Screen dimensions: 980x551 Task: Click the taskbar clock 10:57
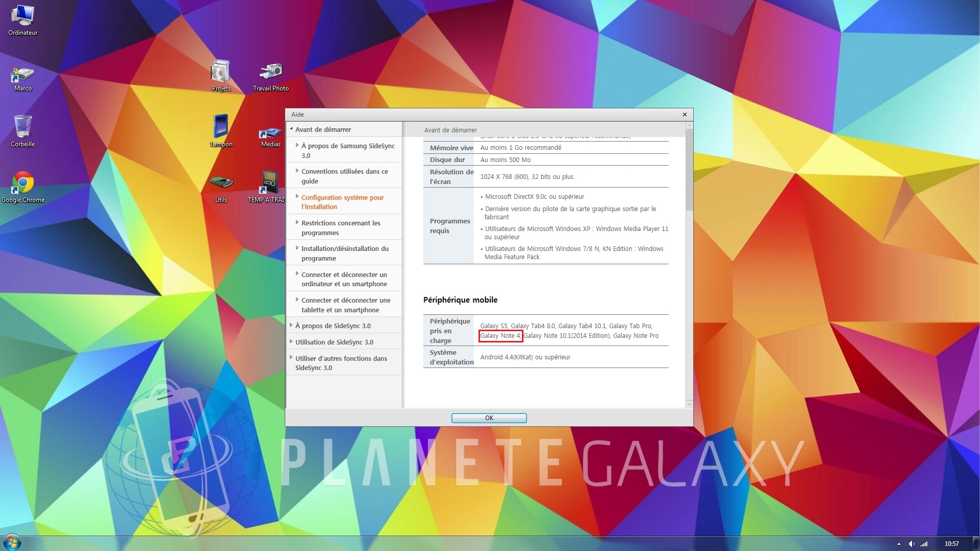[951, 544]
